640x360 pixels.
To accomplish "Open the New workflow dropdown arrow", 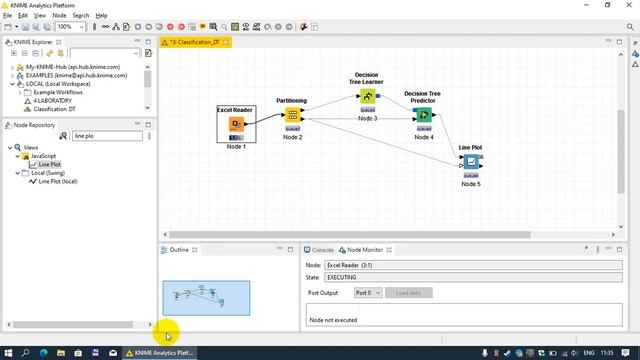I will click(x=17, y=27).
